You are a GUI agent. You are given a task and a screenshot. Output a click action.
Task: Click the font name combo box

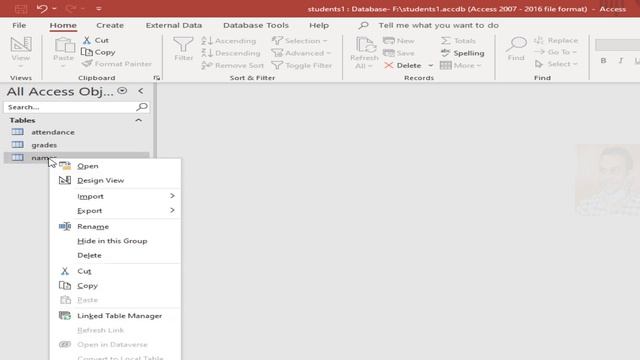pyautogui.click(x=617, y=45)
